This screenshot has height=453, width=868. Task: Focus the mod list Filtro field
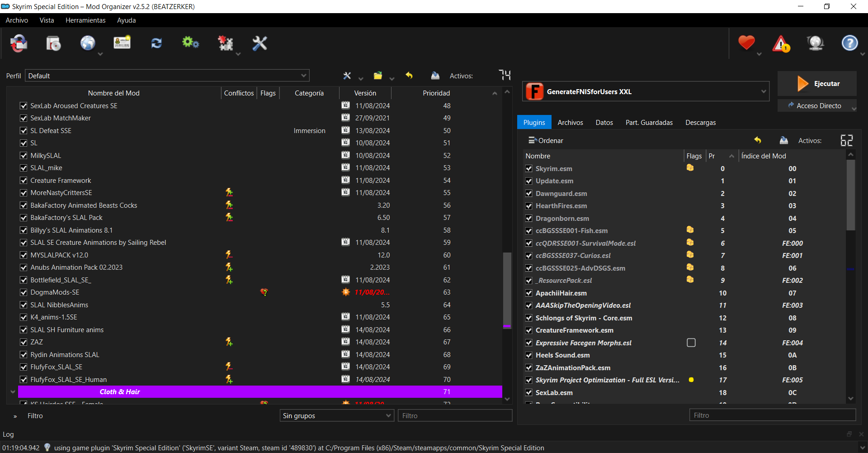coord(455,415)
